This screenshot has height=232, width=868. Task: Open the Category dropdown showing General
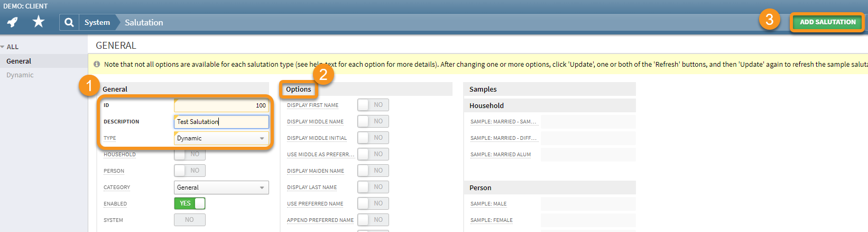point(221,188)
